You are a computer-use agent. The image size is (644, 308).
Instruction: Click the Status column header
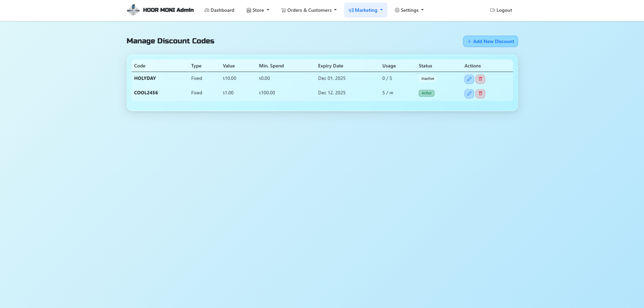tap(425, 66)
